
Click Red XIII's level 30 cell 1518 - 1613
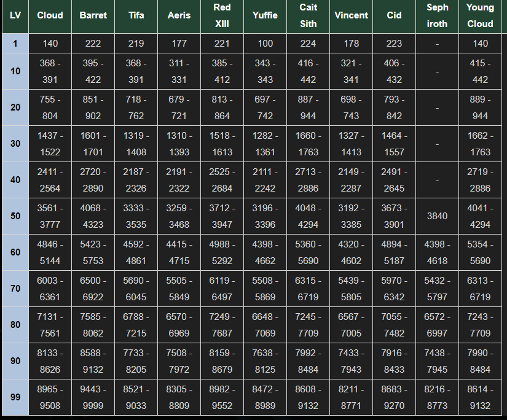(x=222, y=144)
